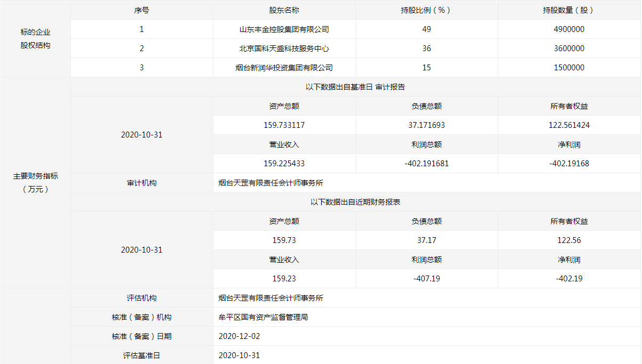Screen dimensions: 642x364
Task: Click the 49 shareholding percentage cell
Action: point(426,29)
